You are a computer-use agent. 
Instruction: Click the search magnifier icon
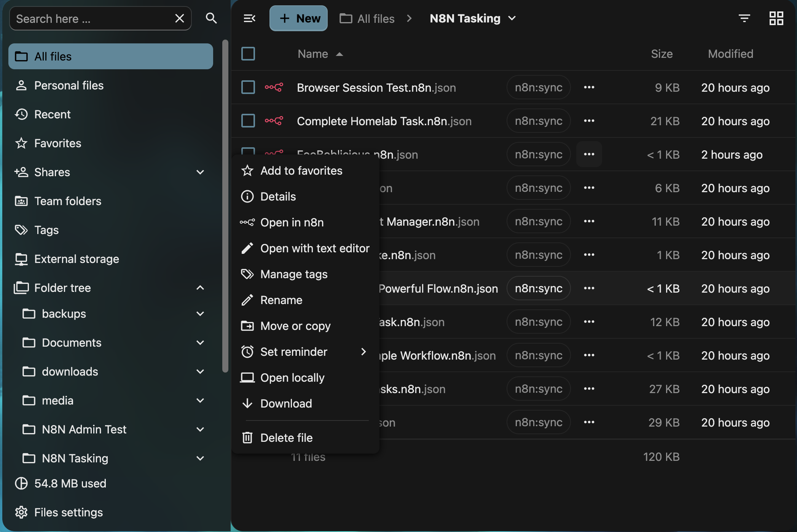(x=211, y=18)
